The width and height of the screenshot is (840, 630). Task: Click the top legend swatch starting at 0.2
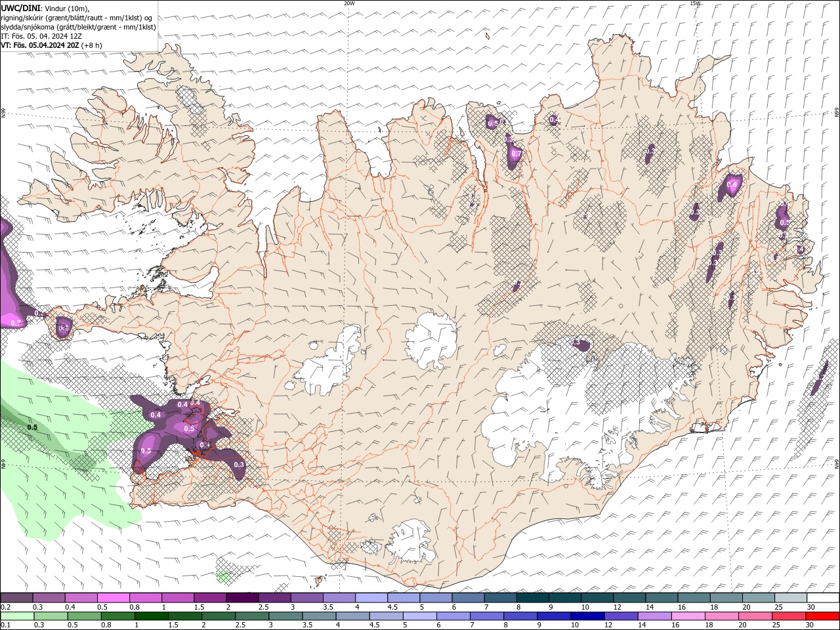coord(16,598)
